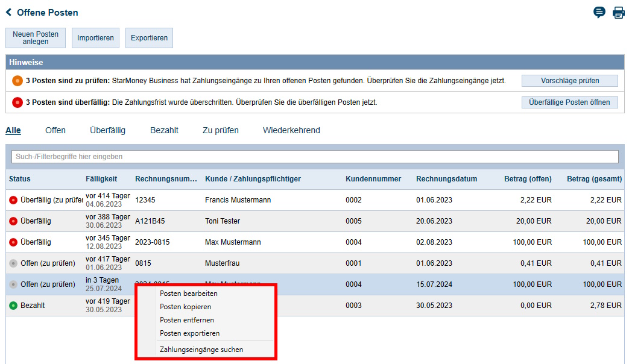Click Überfällige Posten öffnen button
This screenshot has width=629, height=364.
pos(570,102)
